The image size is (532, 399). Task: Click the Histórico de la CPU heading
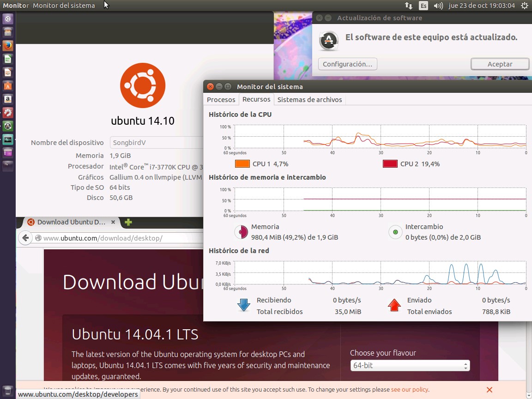240,115
